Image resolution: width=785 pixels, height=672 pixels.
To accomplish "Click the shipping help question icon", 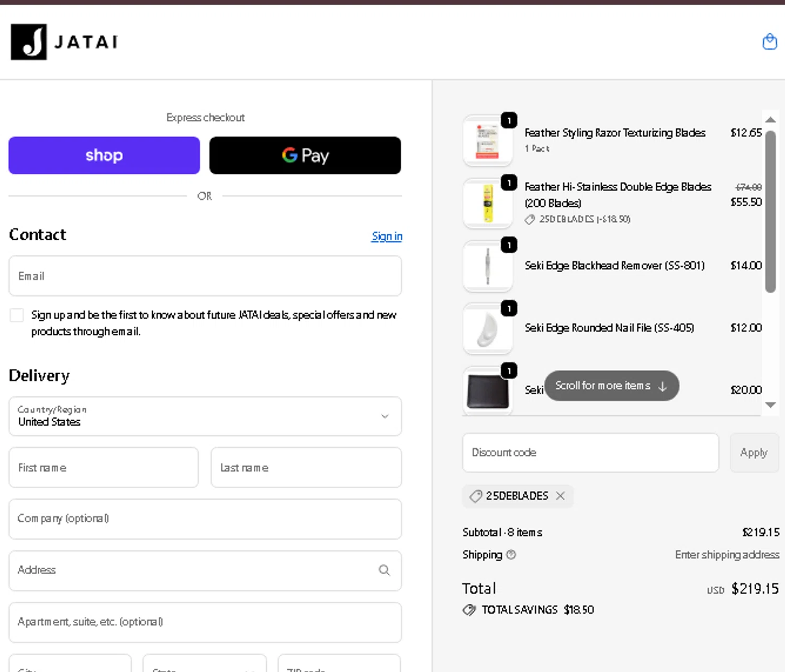I will [511, 554].
